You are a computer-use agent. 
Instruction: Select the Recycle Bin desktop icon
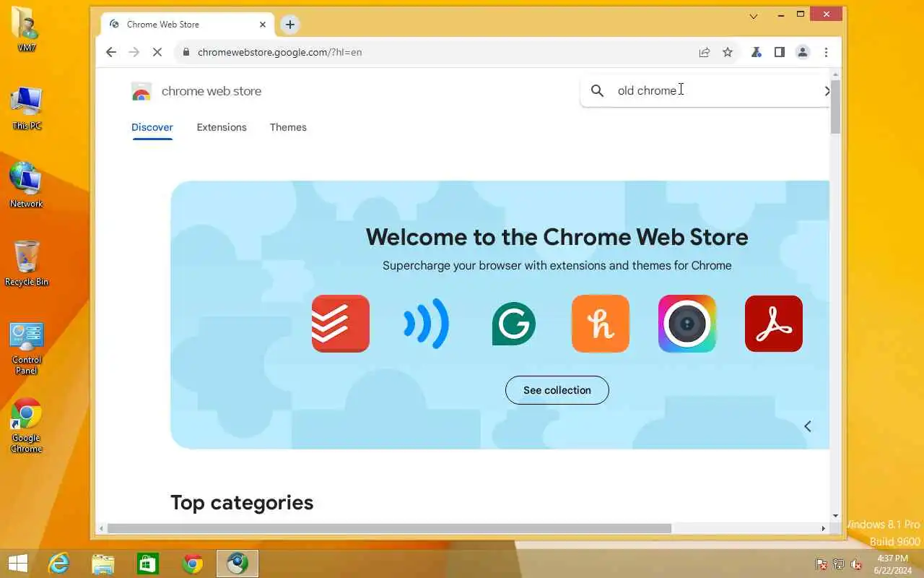point(27,264)
